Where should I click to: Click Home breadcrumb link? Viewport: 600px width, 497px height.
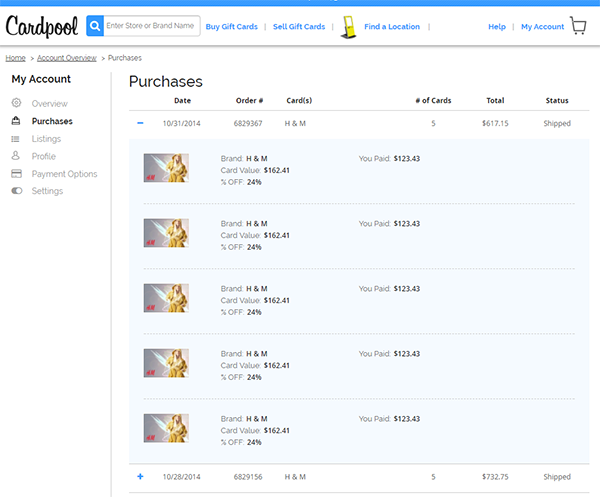[15, 58]
